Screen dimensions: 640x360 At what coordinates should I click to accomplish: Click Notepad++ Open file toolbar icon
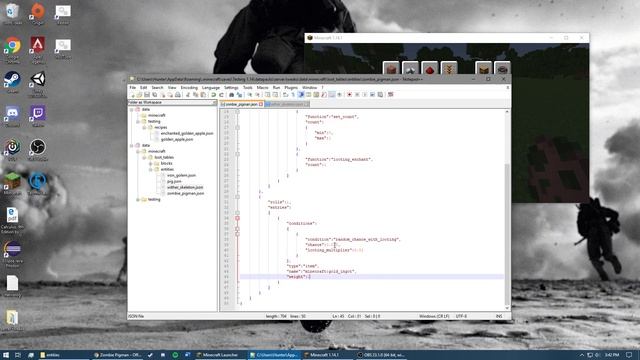coord(139,95)
